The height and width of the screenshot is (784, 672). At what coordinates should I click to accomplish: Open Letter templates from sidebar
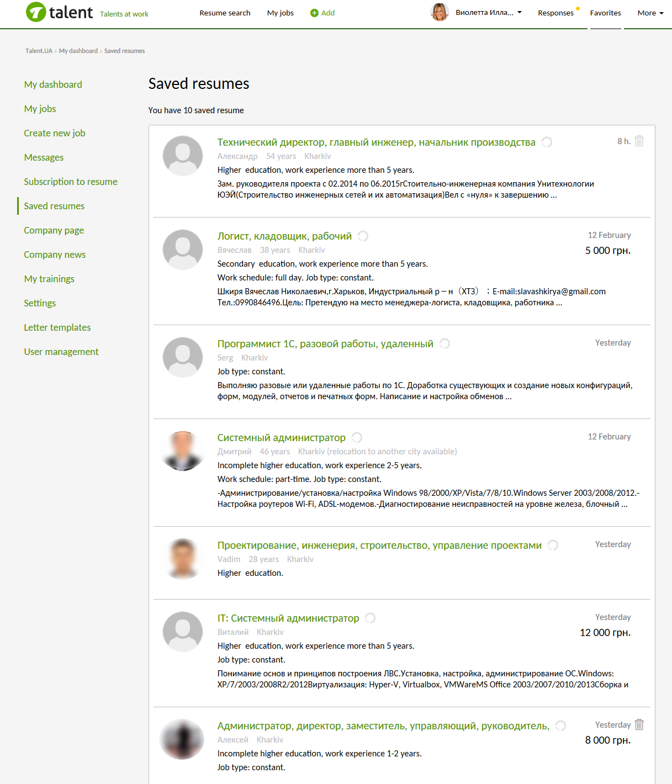[57, 327]
